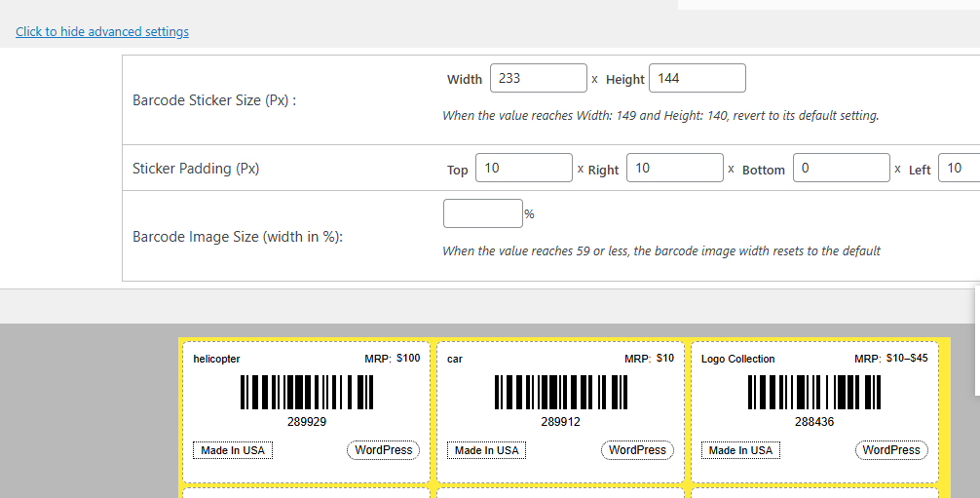Edit the Top padding field
980x498 pixels.
pyautogui.click(x=524, y=168)
